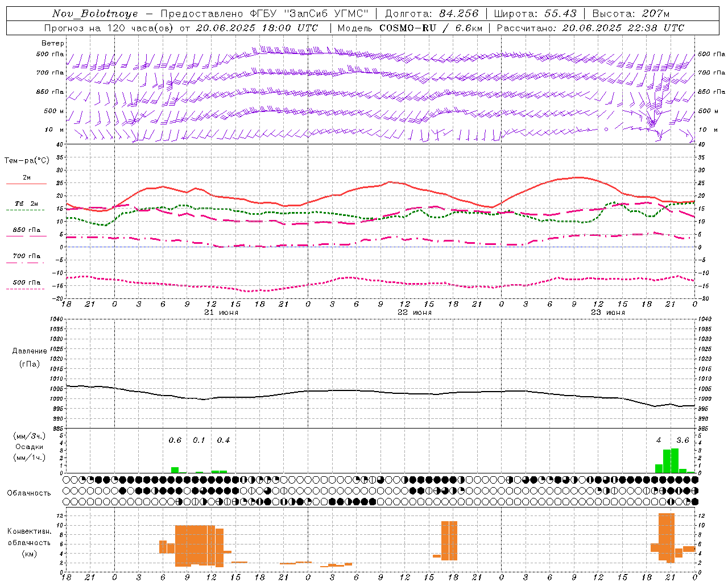The width and height of the screenshot is (728, 582).
Task: Click the 3.6 precipitation total value
Action: (682, 440)
